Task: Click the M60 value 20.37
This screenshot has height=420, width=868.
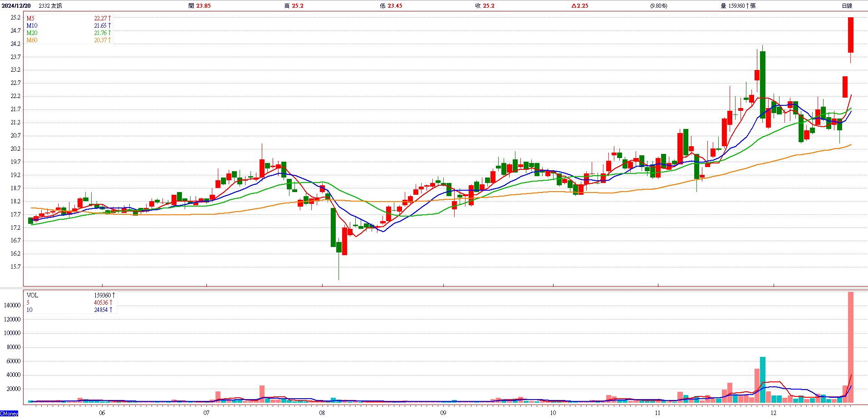Action: point(100,40)
